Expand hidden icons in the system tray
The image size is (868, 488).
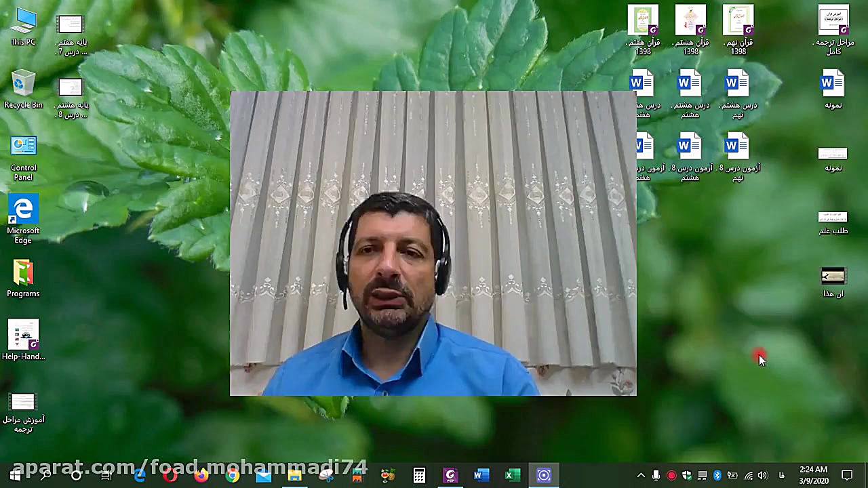coord(641,475)
